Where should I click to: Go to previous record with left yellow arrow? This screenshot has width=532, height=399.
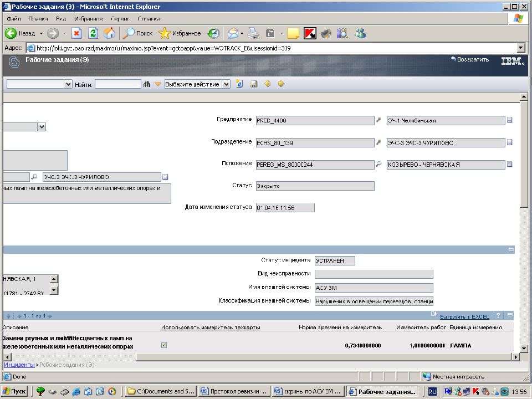click(267, 84)
